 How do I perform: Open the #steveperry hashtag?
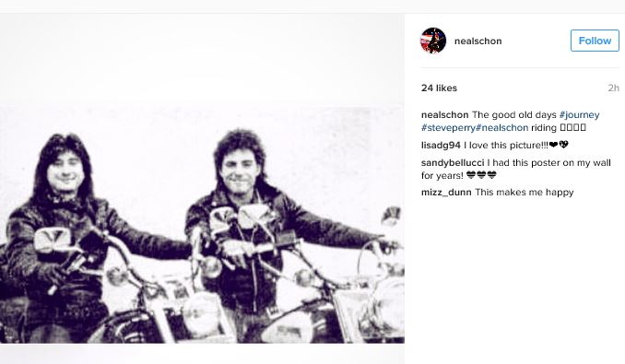[448, 128]
